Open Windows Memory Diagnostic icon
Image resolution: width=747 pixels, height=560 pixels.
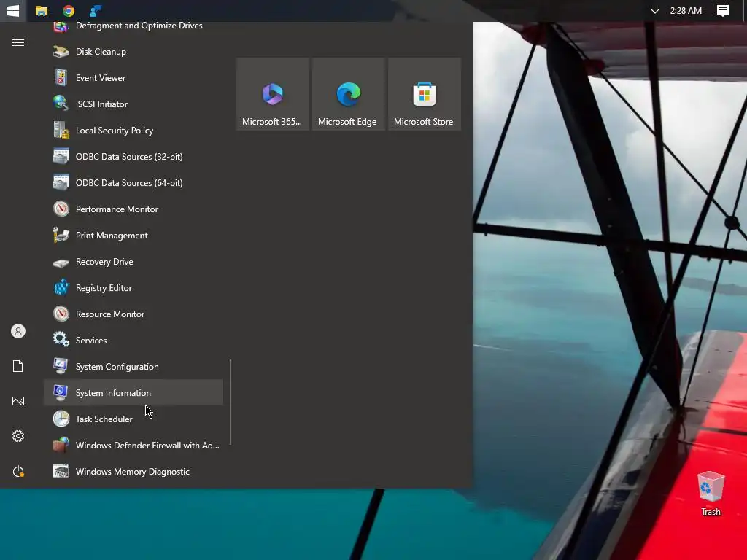[x=61, y=472]
